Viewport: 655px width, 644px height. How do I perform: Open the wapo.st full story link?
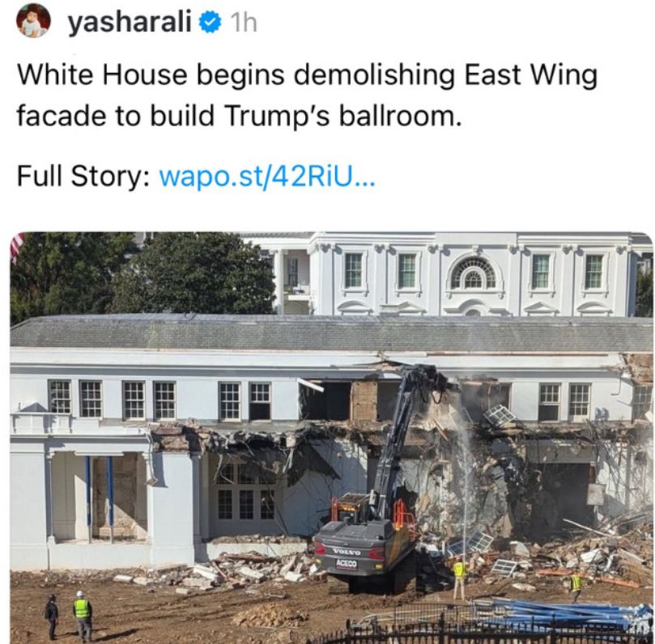point(267,176)
